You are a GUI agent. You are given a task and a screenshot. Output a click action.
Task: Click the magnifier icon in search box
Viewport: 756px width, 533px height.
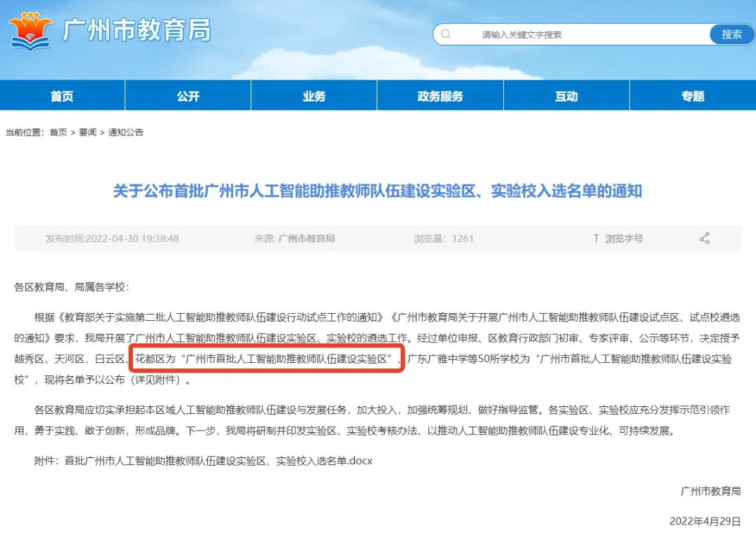click(x=446, y=34)
